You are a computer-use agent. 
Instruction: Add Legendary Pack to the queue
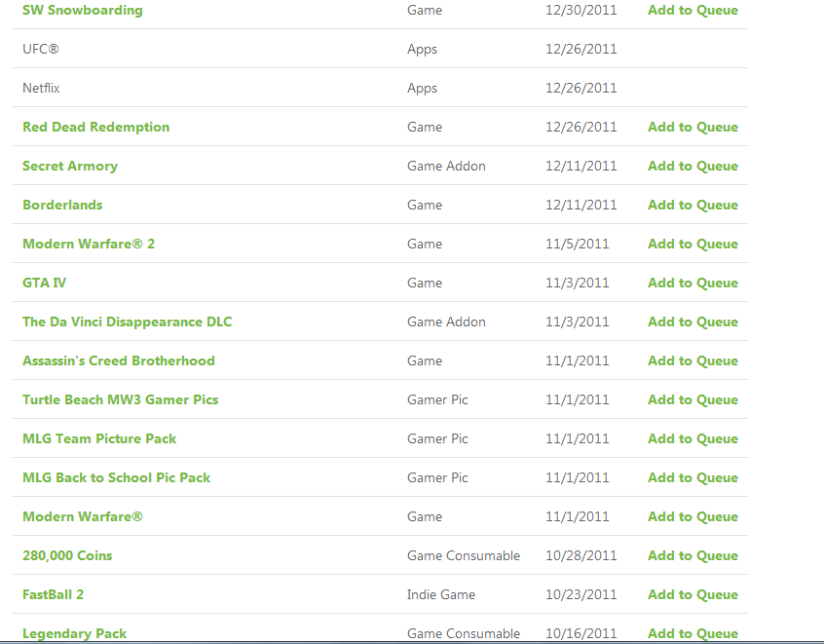tap(693, 633)
